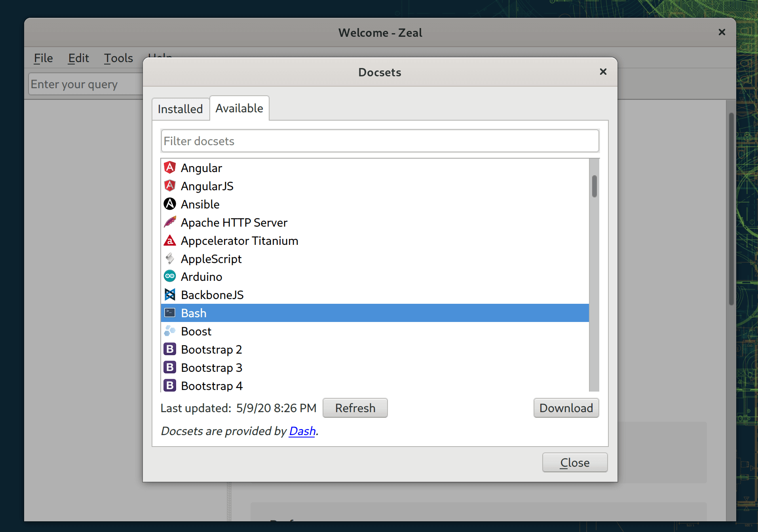Image resolution: width=758 pixels, height=532 pixels.
Task: Click the Refresh button
Action: 355,408
